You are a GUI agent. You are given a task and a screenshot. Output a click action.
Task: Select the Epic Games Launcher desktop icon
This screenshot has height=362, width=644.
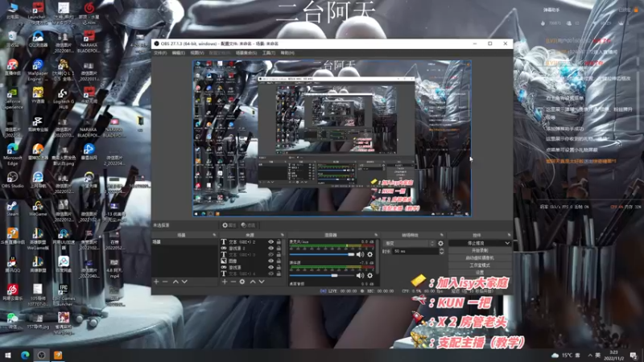click(64, 295)
